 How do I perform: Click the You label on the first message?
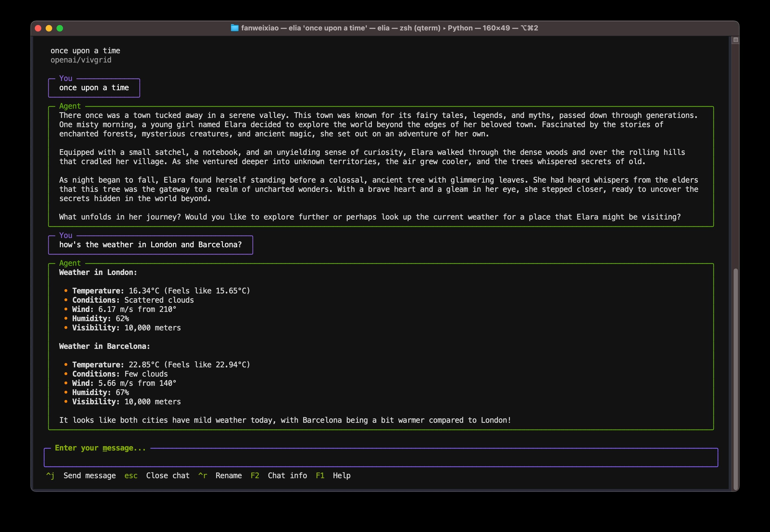[66, 79]
